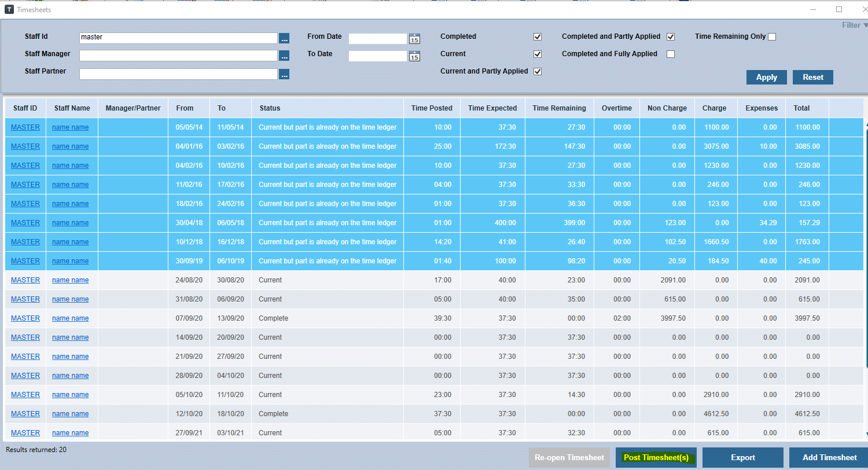Export the timesheet list
The image size is (868, 470).
pyautogui.click(x=742, y=457)
